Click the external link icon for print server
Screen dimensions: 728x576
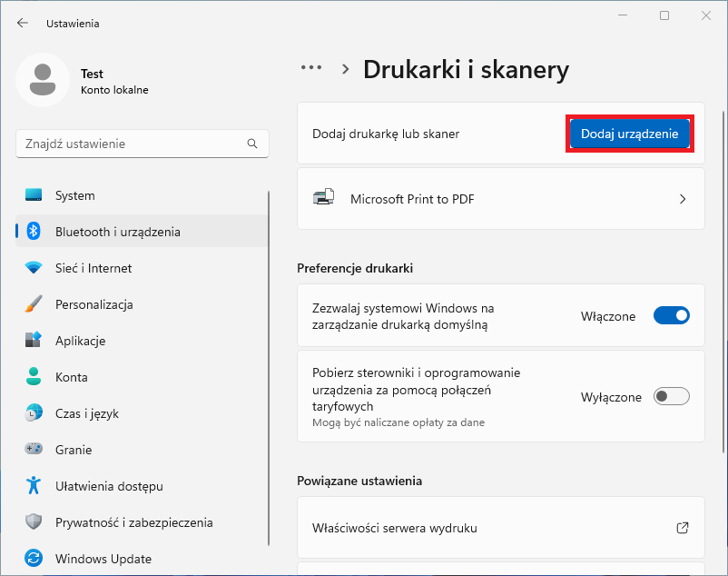[x=683, y=528]
